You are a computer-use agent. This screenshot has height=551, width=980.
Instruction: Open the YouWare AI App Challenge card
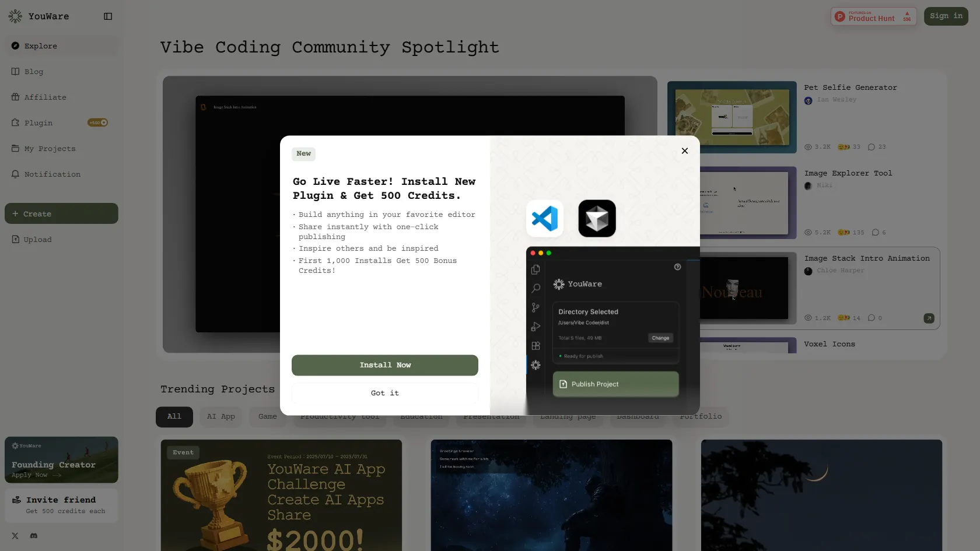[281, 495]
